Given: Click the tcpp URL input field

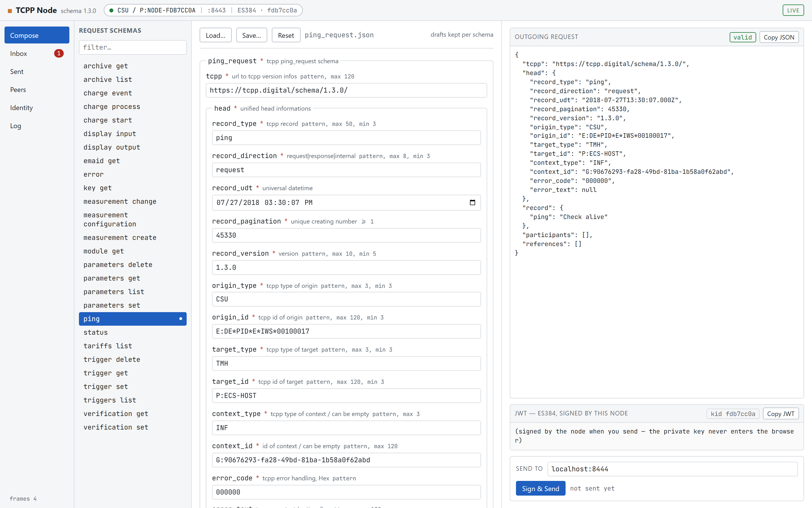Looking at the screenshot, I should point(346,90).
